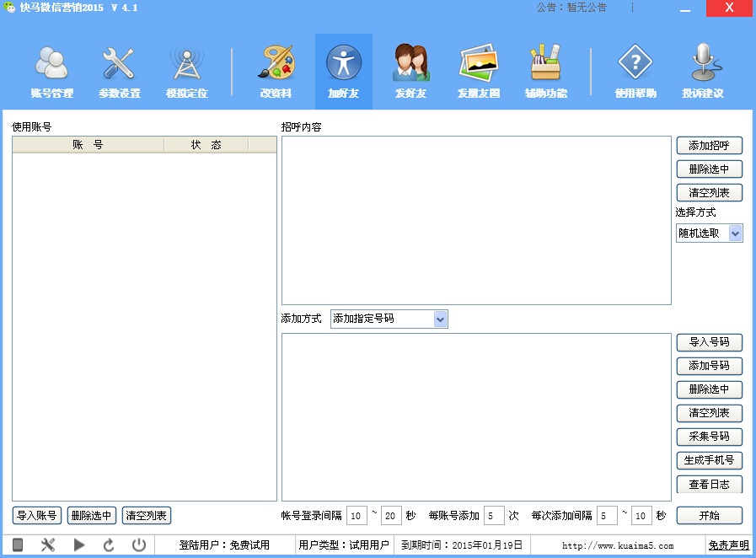Click the 状态 column header
This screenshot has width=756, height=558.
click(206, 145)
